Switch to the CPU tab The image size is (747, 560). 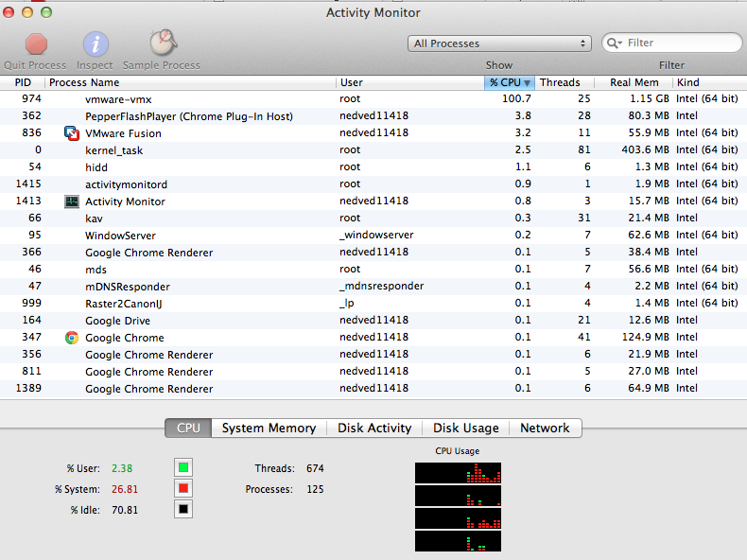coord(188,428)
